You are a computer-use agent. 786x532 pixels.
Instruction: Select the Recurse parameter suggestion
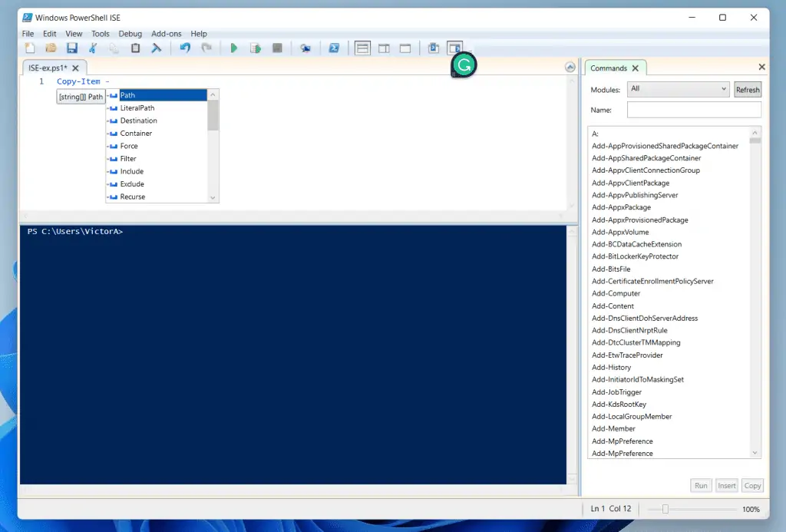pyautogui.click(x=157, y=197)
